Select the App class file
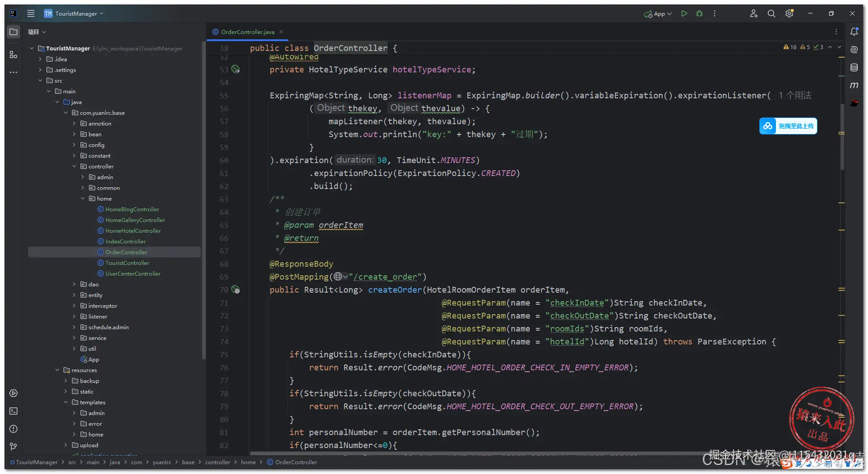Viewport: 868px width, 474px height. [90, 359]
